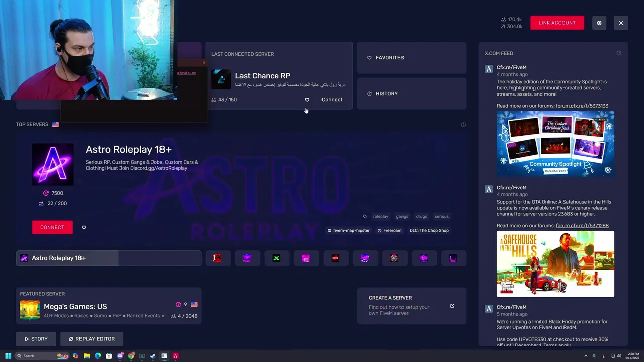Open Microsoft Edge from the taskbar
The width and height of the screenshot is (644, 362).
[x=98, y=356]
